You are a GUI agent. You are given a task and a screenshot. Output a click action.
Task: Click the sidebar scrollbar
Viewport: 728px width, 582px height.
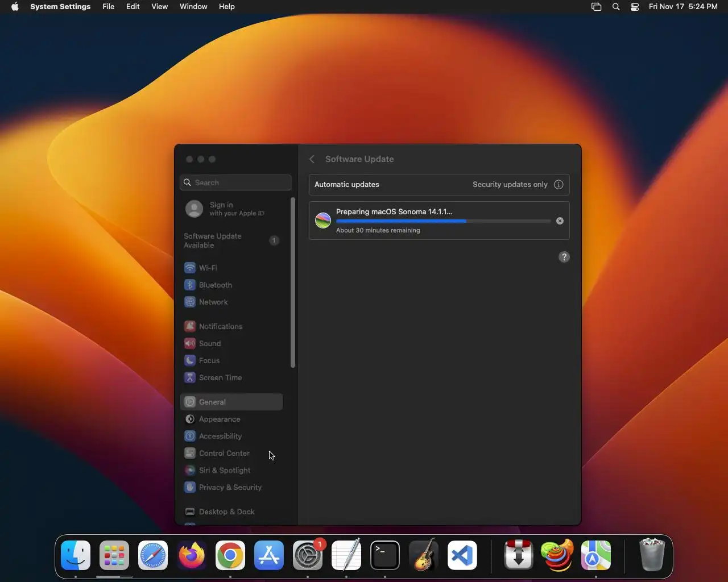[x=293, y=282]
